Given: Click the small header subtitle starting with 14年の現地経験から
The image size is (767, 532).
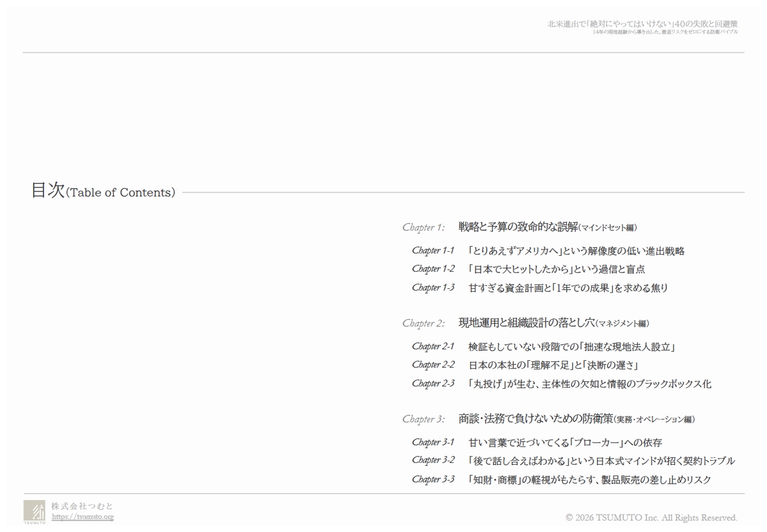Looking at the screenshot, I should point(665,32).
